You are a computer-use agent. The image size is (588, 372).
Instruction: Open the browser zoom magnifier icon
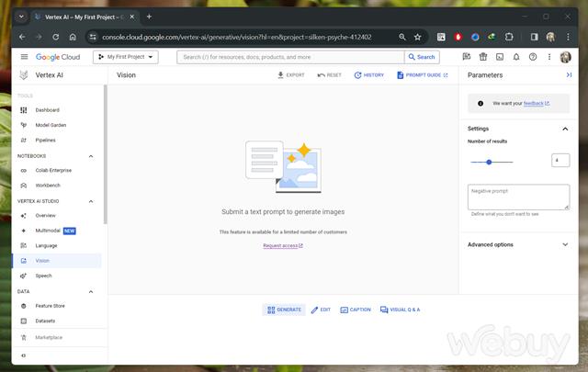click(402, 37)
